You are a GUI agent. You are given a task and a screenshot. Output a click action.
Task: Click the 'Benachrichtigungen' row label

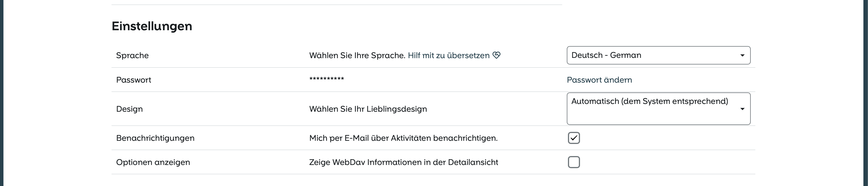click(x=155, y=138)
